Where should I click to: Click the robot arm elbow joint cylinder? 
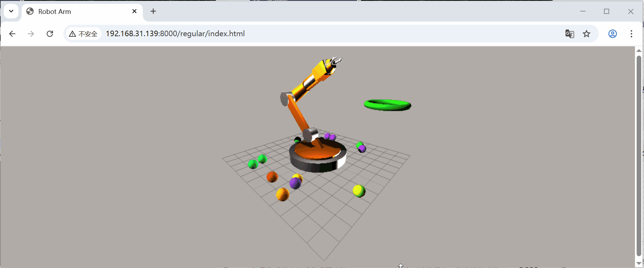coord(286,98)
